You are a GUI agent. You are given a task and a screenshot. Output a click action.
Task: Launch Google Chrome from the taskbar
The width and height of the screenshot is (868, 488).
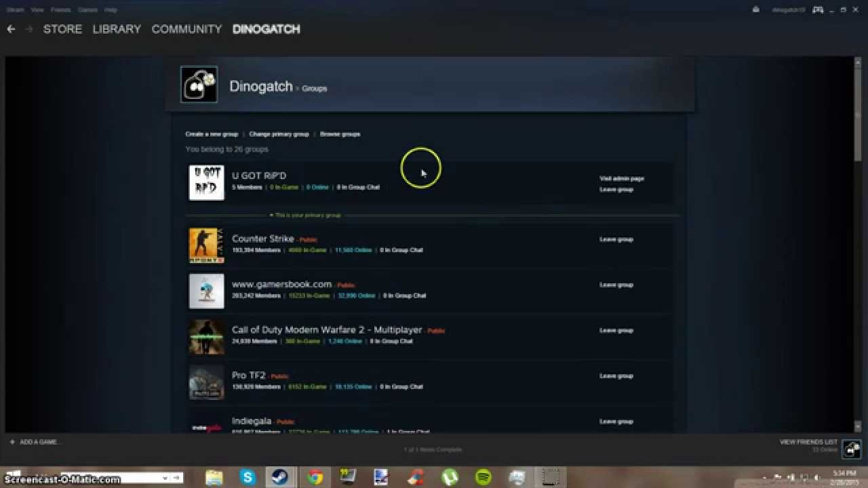click(315, 477)
